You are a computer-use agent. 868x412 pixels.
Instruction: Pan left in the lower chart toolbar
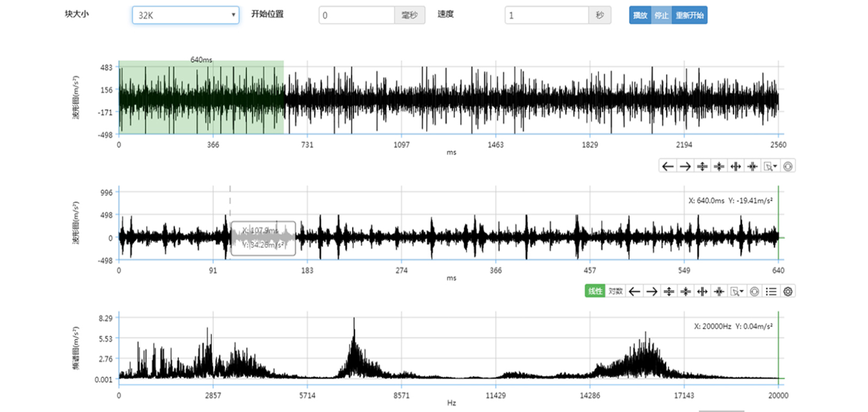(635, 291)
